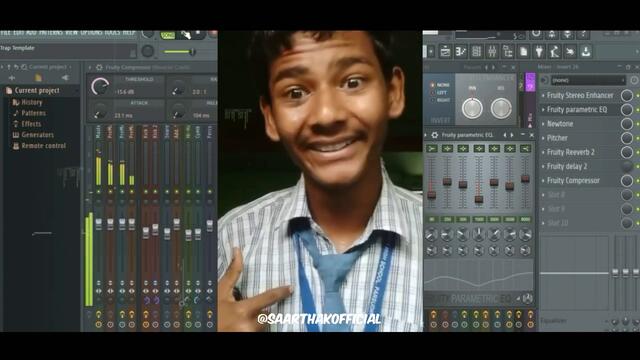
Task: Open Slot 8 arrow menu
Action: [543, 195]
